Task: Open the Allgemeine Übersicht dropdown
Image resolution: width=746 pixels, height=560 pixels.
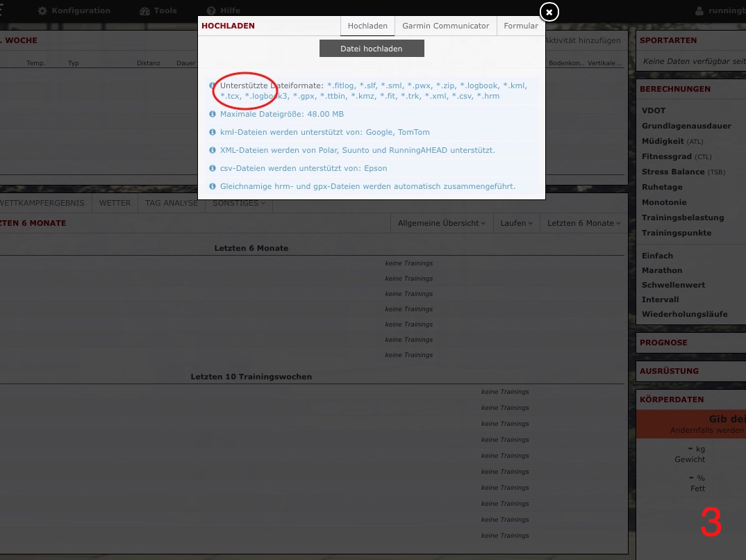Action: pos(441,223)
